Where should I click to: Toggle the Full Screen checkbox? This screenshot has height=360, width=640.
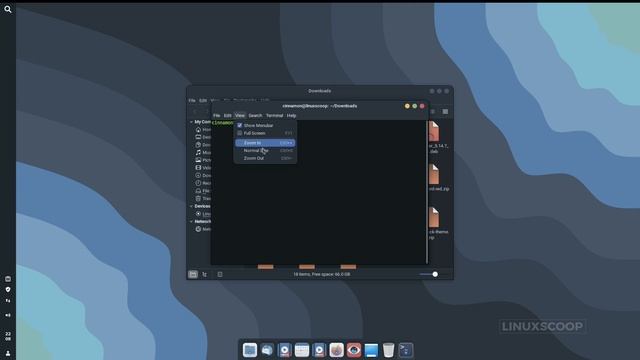(x=240, y=133)
